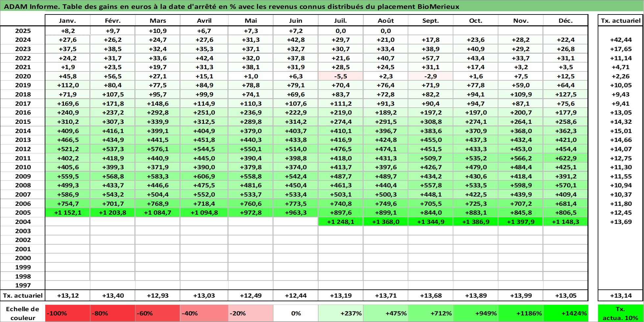Select the cell +339,9

coord(157,121)
